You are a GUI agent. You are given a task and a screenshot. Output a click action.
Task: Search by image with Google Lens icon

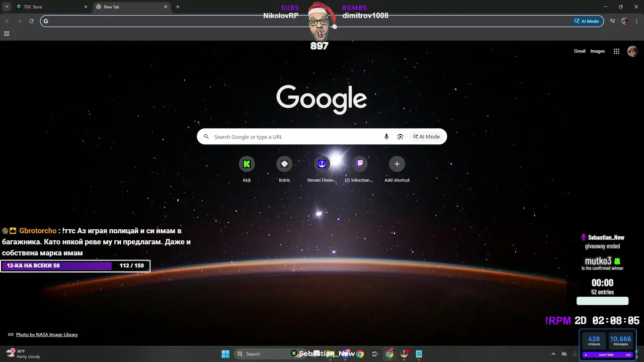[400, 137]
